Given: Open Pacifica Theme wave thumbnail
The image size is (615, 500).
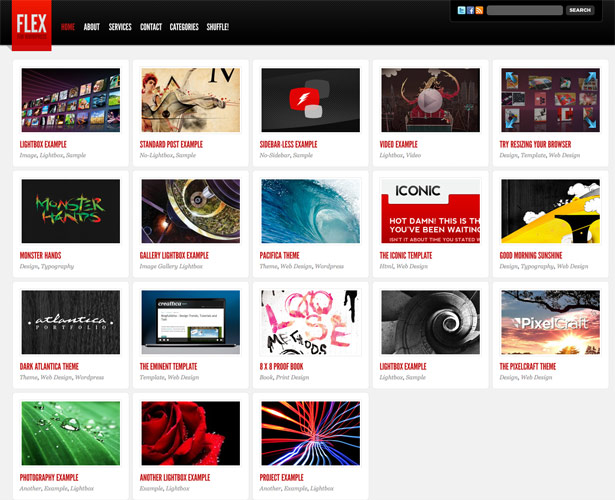Looking at the screenshot, I should [x=311, y=211].
